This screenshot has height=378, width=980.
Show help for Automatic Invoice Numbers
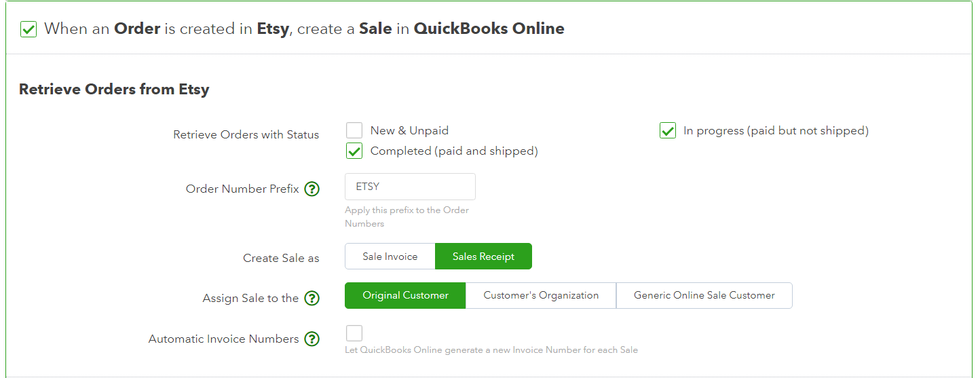312,339
